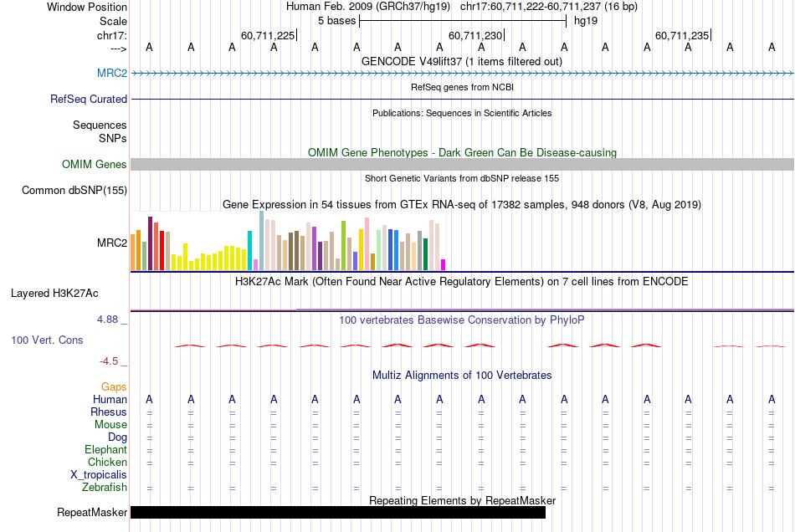Select the Mouse species row label
This screenshot has height=532, width=795.
[110, 425]
